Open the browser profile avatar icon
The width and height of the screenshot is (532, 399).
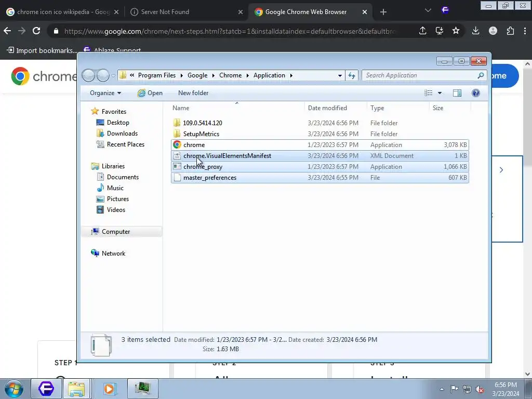click(493, 31)
